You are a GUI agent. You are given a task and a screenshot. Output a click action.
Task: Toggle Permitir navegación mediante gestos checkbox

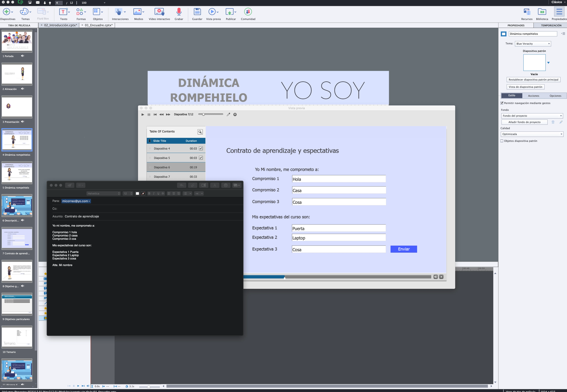point(502,103)
